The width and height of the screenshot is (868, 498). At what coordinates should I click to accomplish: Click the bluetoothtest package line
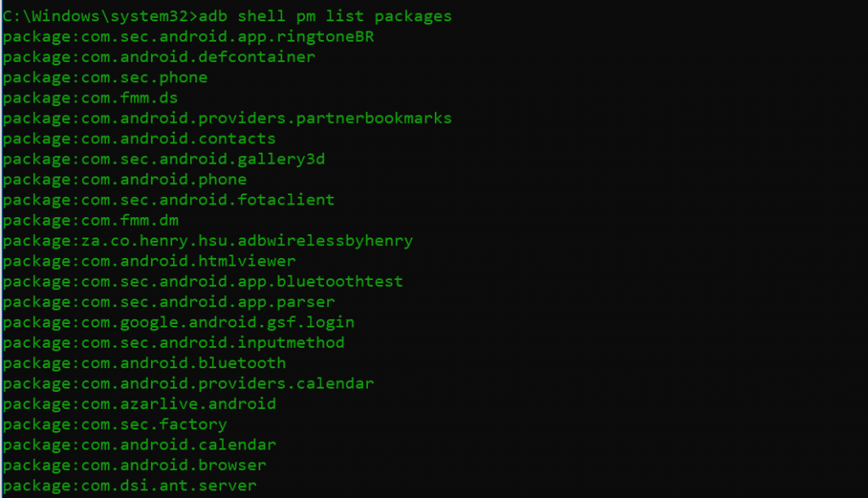(203, 282)
